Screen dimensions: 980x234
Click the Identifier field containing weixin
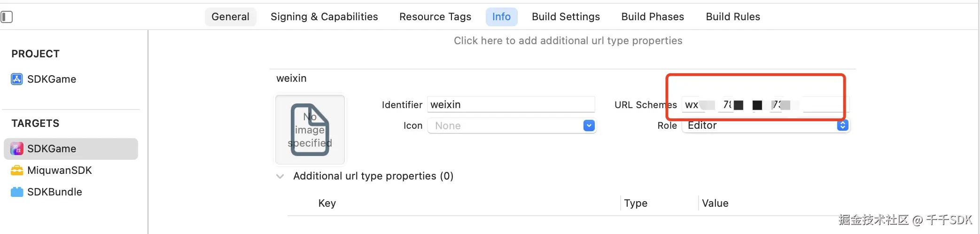(x=511, y=104)
